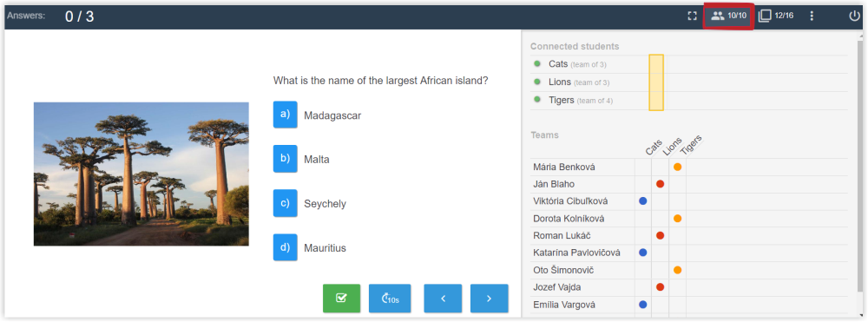Start the 10s countdown timer
The image size is (868, 322).
[390, 299]
